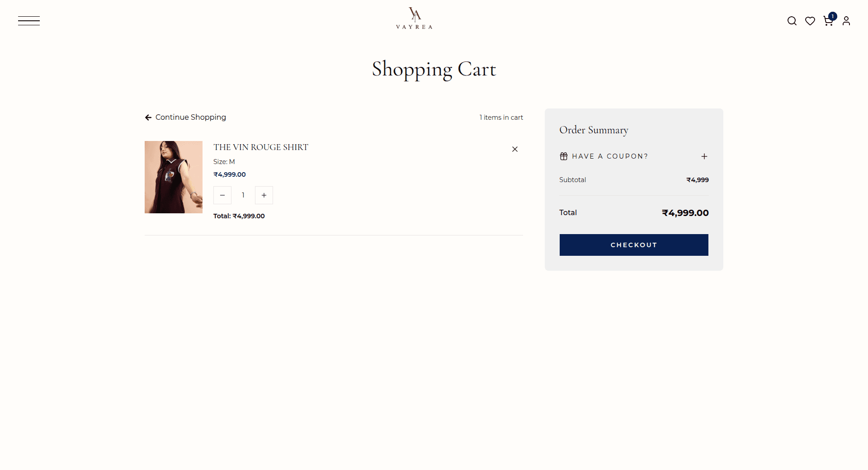The image size is (868, 470).
Task: Click the Order Summary heading
Action: [594, 130]
